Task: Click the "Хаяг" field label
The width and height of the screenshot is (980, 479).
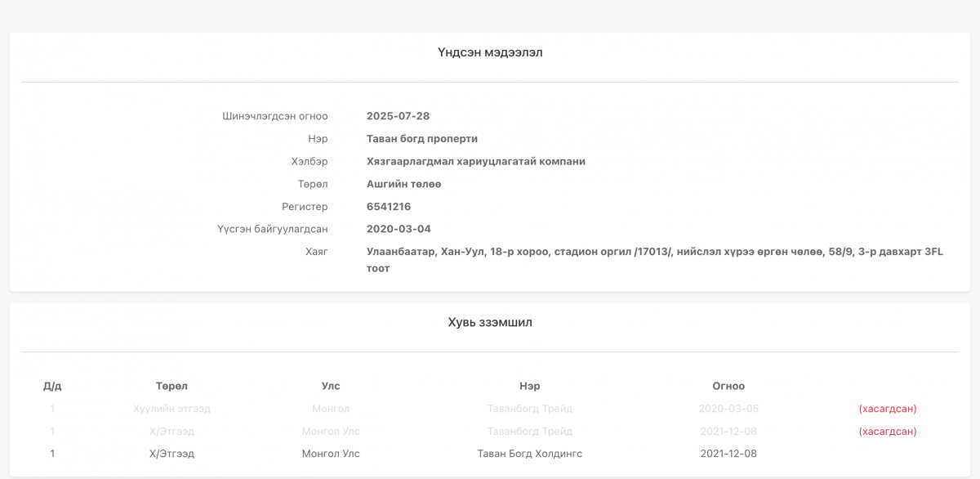Action: pyautogui.click(x=316, y=252)
